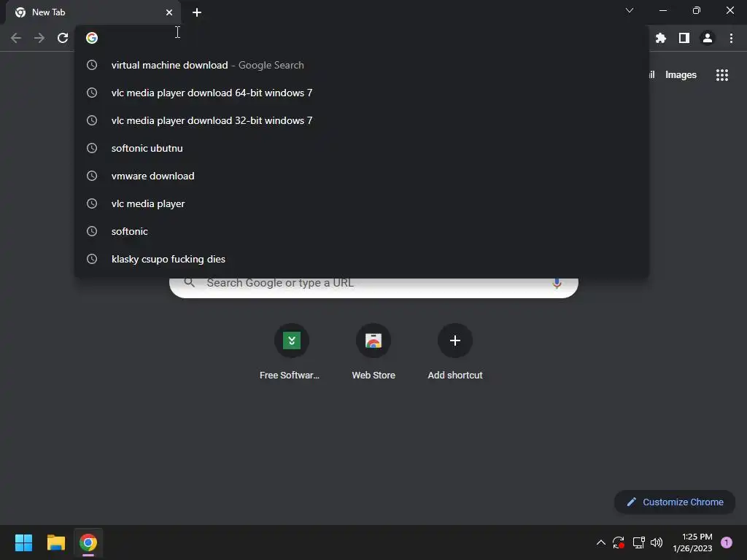Open the notification badge

[x=727, y=542]
